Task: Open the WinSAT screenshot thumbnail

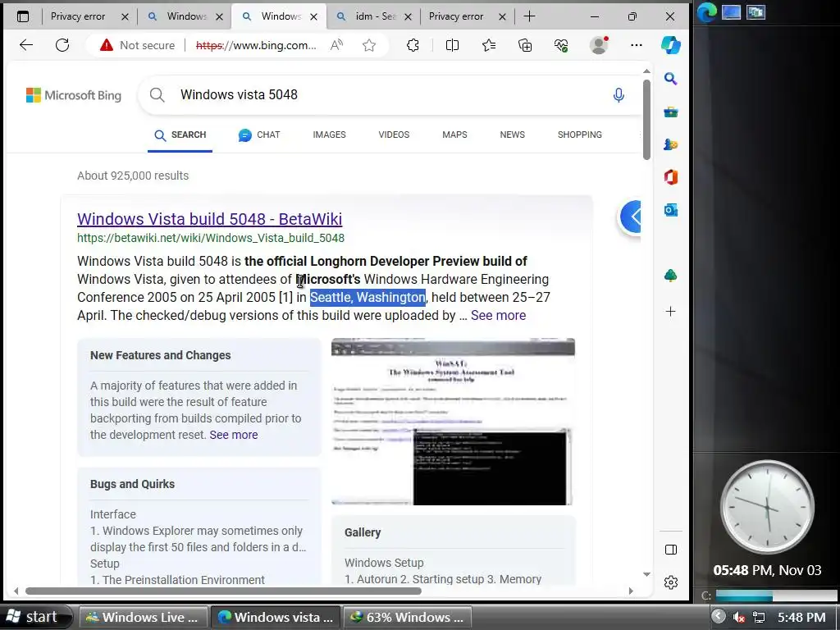Action: coord(453,422)
